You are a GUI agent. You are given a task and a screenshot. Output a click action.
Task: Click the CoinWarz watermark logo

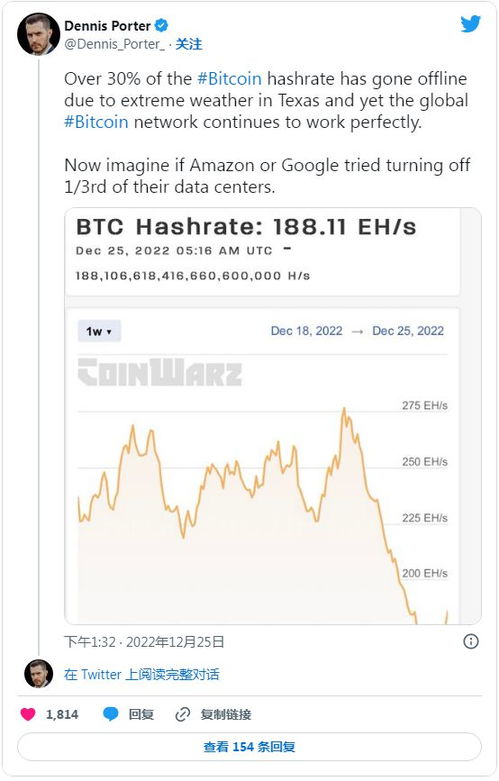[x=160, y=372]
